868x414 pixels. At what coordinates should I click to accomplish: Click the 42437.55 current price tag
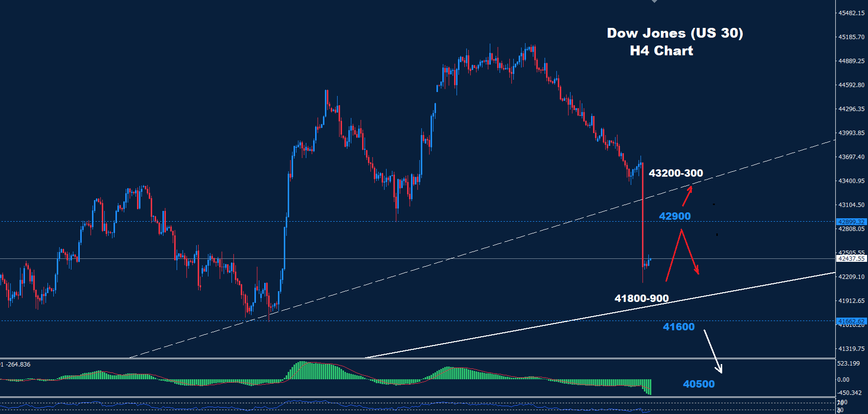pos(851,258)
